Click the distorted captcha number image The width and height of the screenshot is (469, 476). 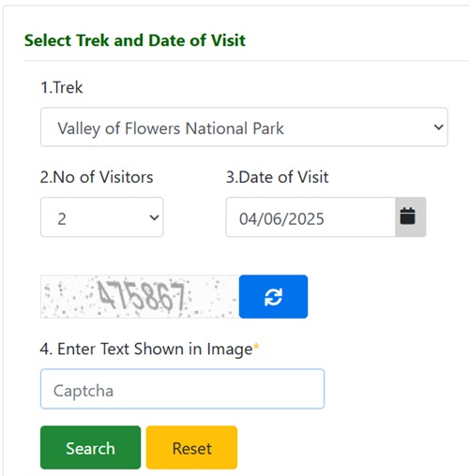click(x=140, y=296)
